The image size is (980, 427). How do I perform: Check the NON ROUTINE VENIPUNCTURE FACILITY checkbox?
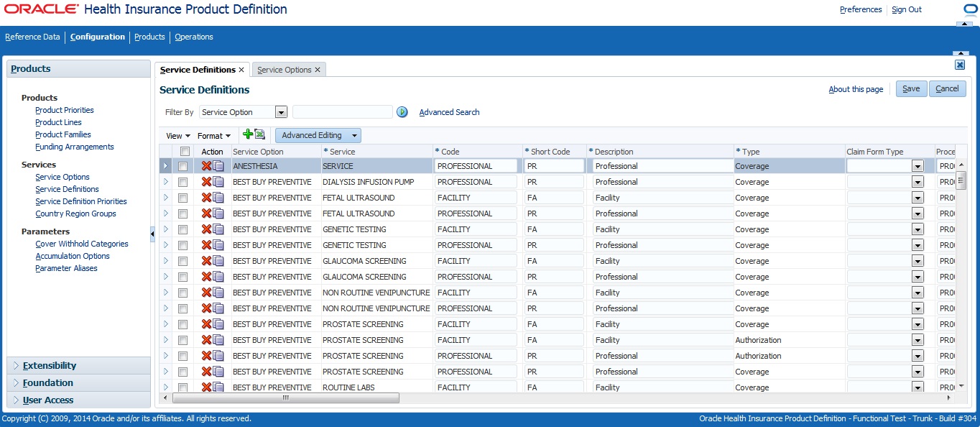pyautogui.click(x=182, y=293)
